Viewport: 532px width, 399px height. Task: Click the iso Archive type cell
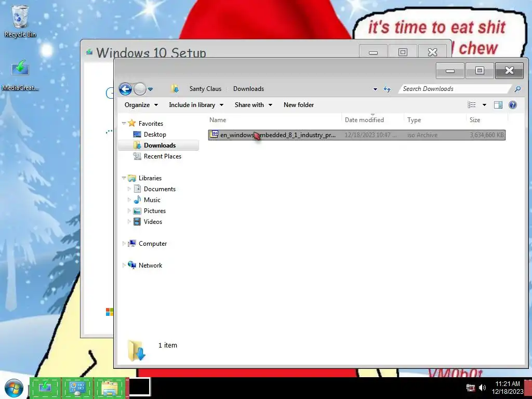point(422,135)
